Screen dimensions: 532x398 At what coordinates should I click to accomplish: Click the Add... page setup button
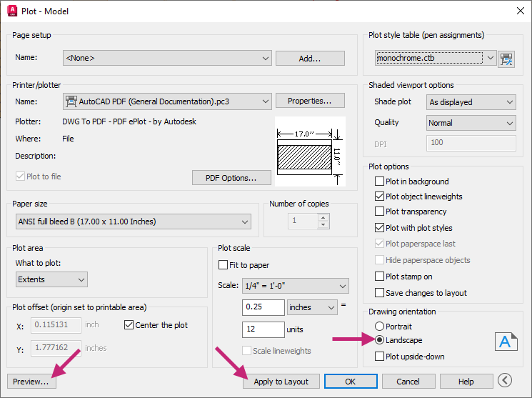(x=310, y=59)
